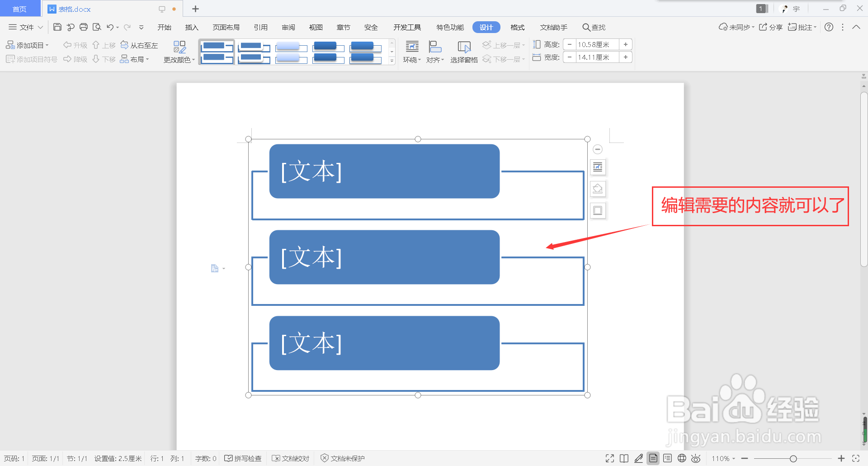This screenshot has width=868, height=466.
Task: Click the Find (查找) search button
Action: tap(594, 27)
